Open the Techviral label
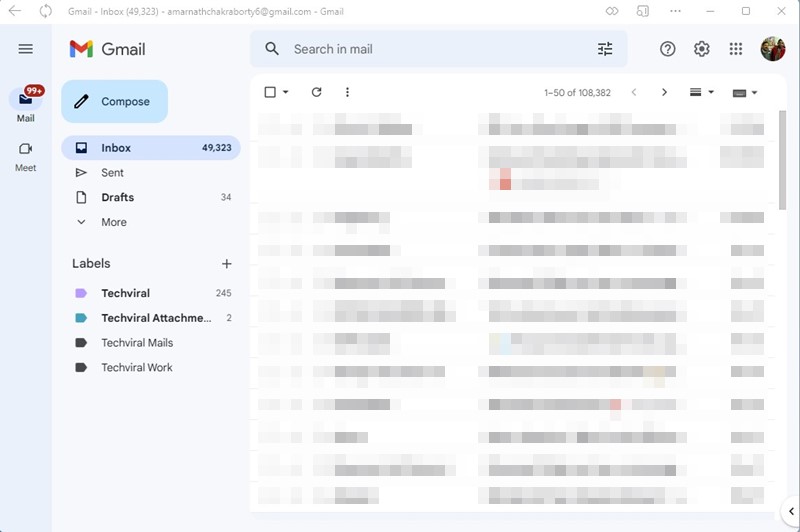The height and width of the screenshot is (532, 800). point(151,293)
